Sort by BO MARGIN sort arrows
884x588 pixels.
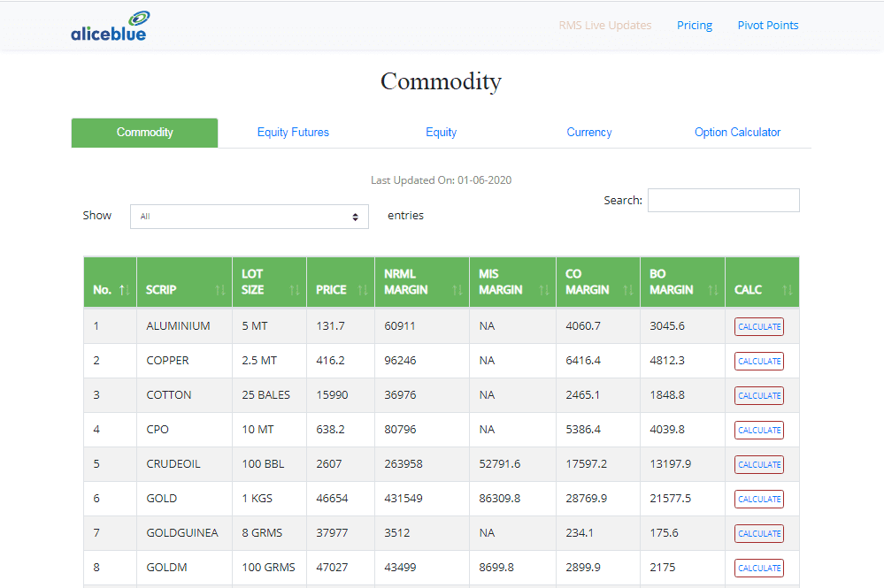point(713,290)
